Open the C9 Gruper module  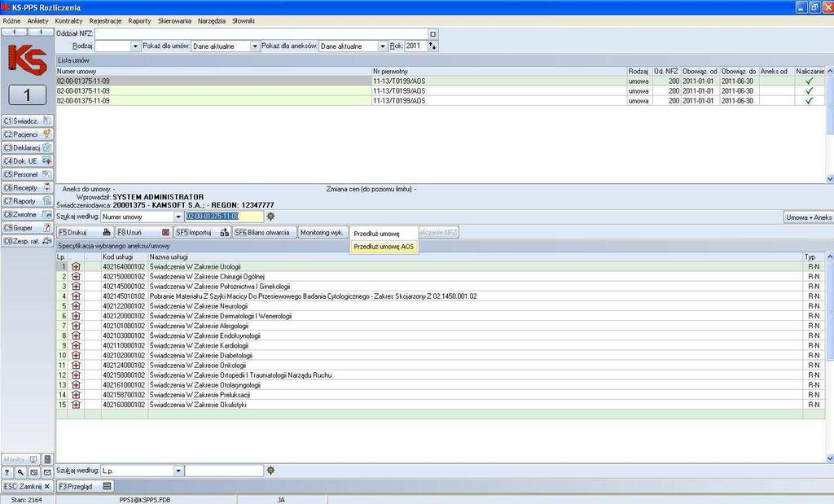point(27,227)
